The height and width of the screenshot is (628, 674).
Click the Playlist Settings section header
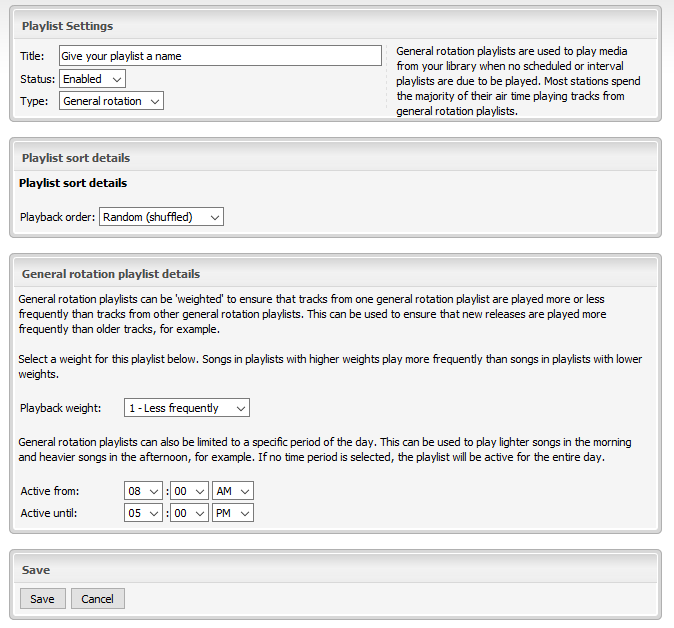68,26
